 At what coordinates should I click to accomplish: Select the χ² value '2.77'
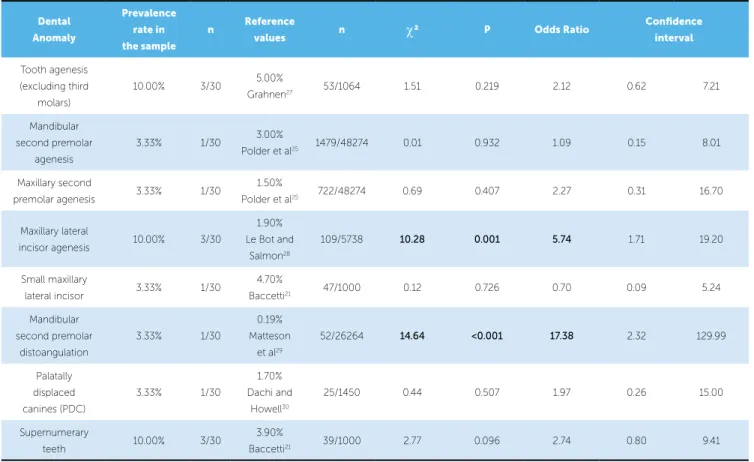pyautogui.click(x=412, y=441)
